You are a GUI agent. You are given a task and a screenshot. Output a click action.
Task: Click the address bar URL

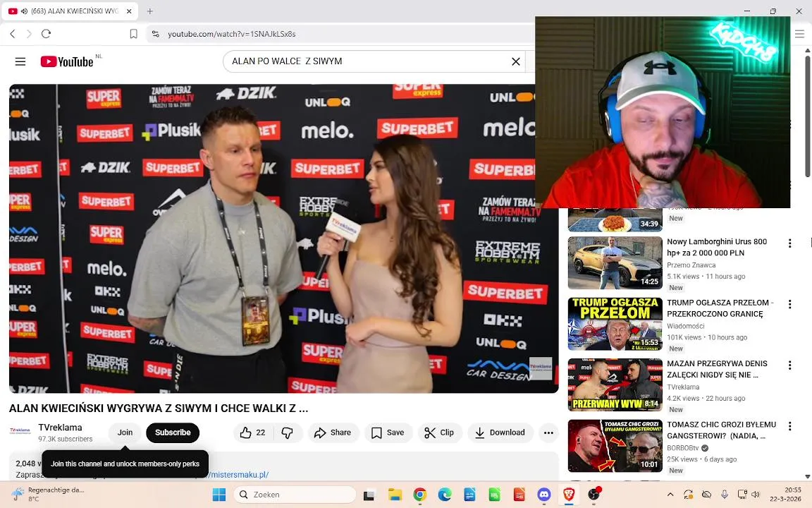(x=231, y=34)
